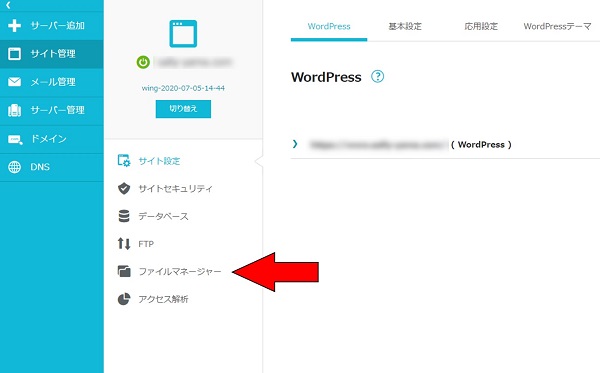Click the WordPress page heading
The image size is (600, 373).
pyautogui.click(x=326, y=77)
